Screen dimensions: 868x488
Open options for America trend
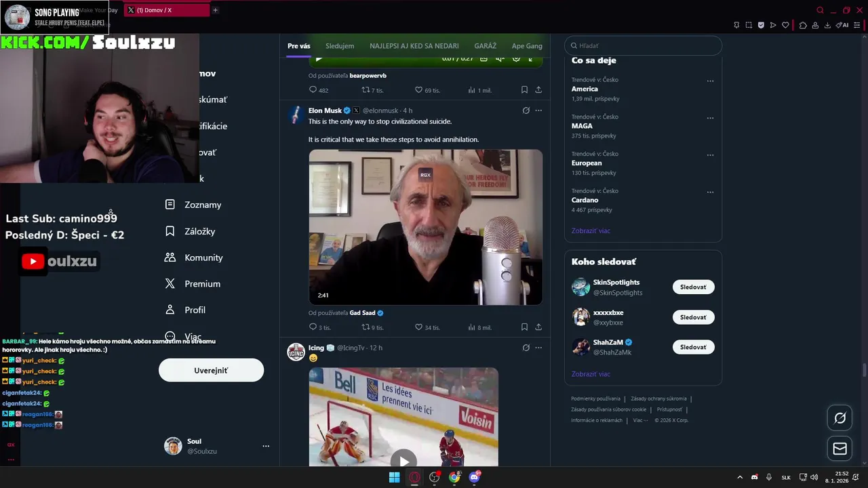[x=710, y=81]
